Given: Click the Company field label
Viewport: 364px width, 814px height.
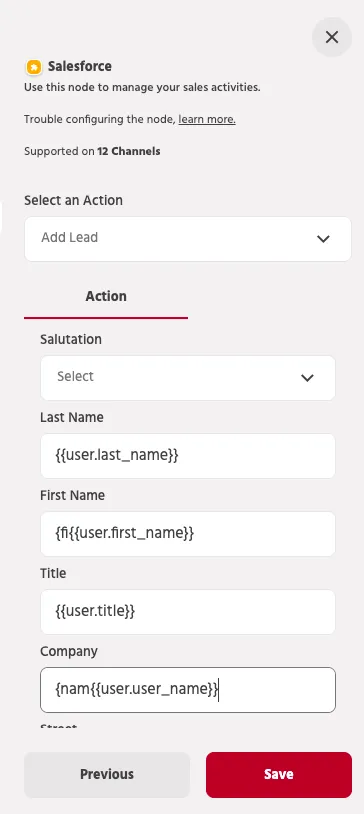Looking at the screenshot, I should (x=69, y=652).
